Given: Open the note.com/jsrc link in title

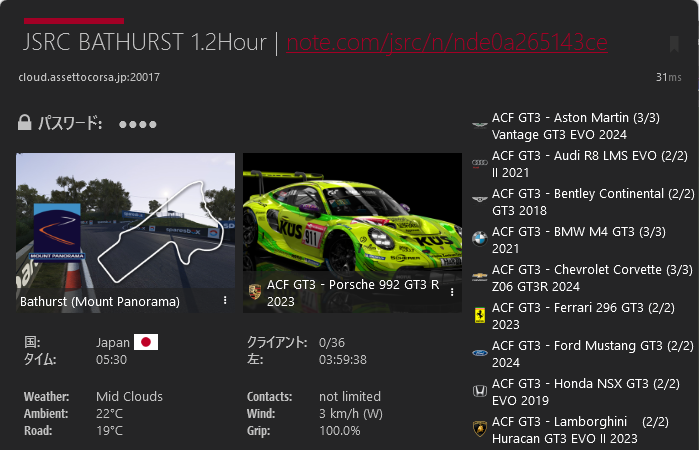Looking at the screenshot, I should pos(447,42).
